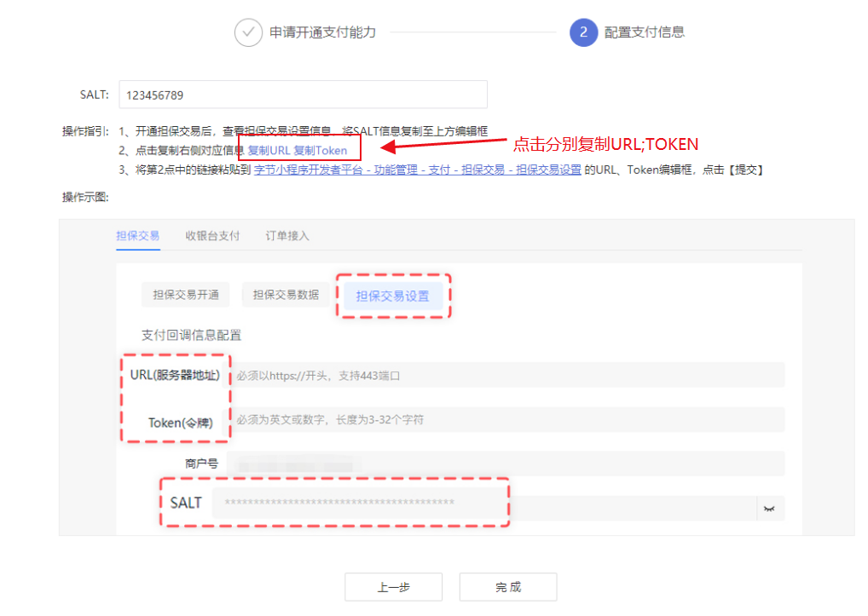Click the 担保交易开通 button

tap(184, 294)
